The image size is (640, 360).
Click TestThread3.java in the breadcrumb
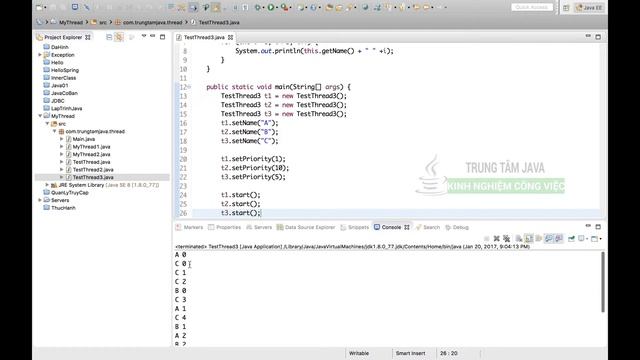(x=219, y=22)
